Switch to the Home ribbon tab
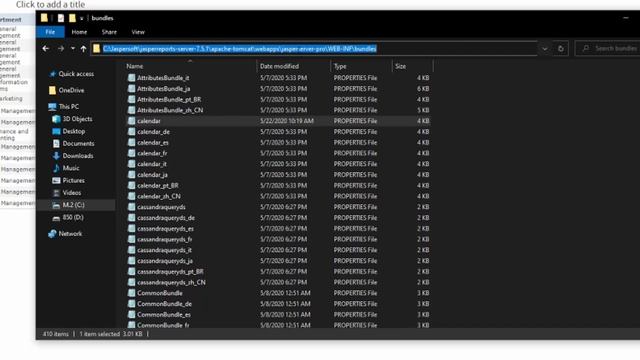This screenshot has height=360, width=640. coord(79,32)
